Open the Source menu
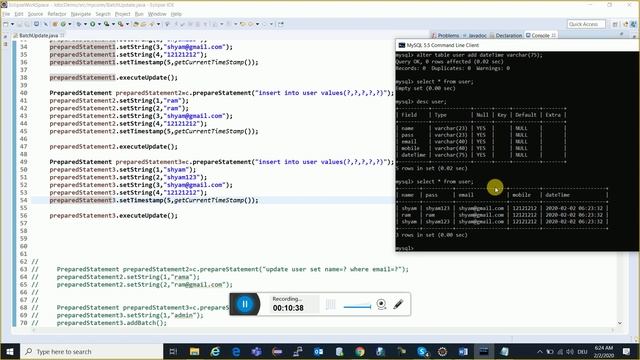 point(35,14)
